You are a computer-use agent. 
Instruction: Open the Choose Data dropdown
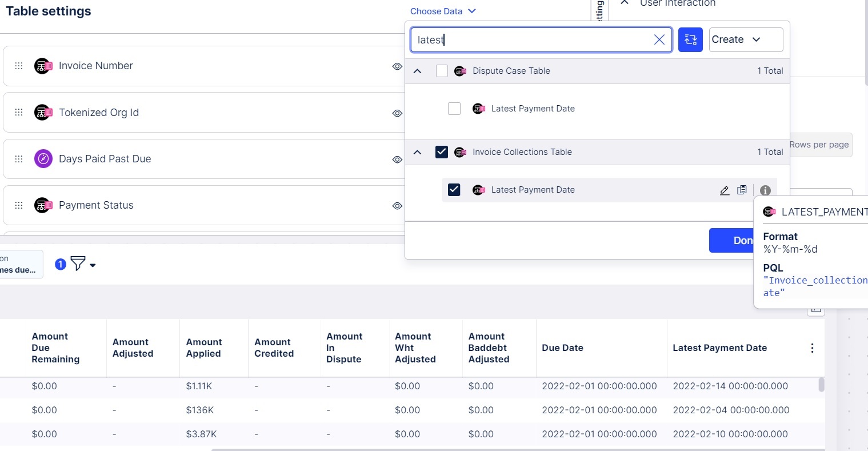tap(443, 11)
